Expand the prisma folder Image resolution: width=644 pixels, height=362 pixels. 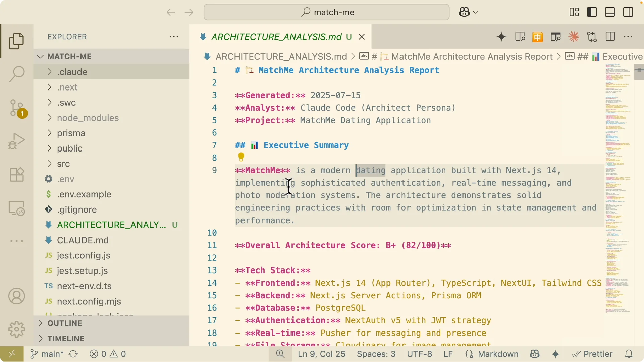[111, 133]
